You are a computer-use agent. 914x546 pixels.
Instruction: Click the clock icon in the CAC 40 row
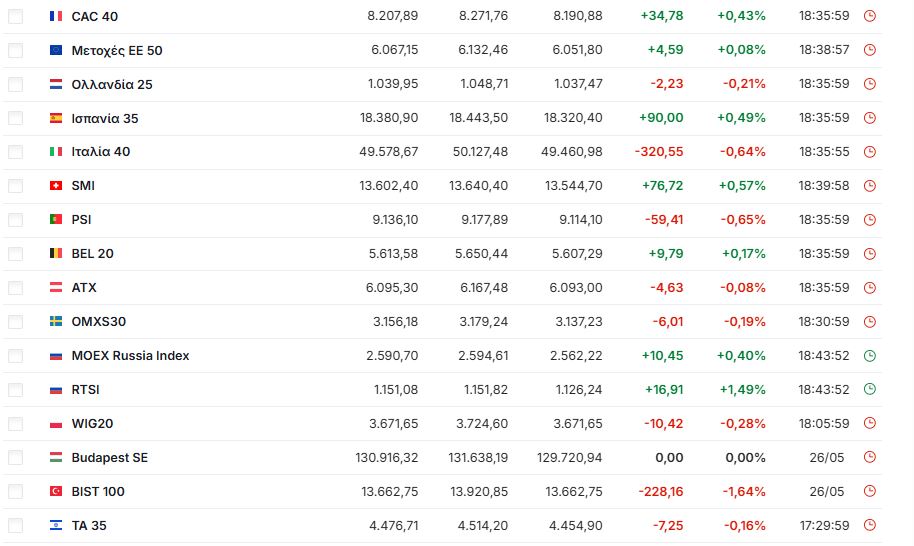(x=869, y=16)
